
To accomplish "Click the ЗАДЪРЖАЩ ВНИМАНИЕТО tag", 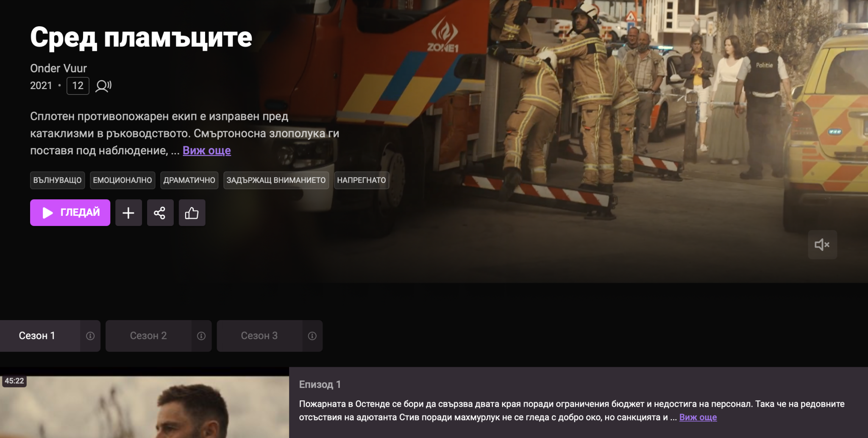I will coord(276,180).
